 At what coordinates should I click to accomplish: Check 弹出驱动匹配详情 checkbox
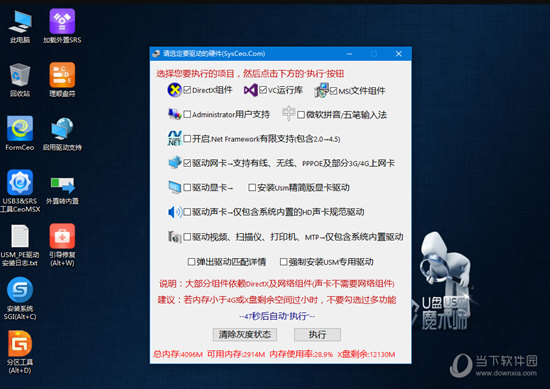(191, 262)
